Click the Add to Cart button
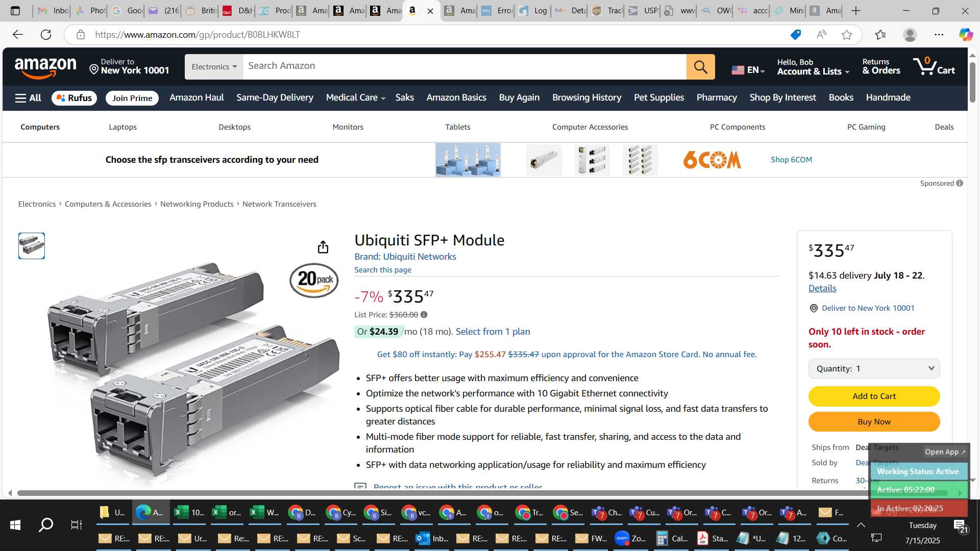Screen dimensions: 980x551 pyautogui.click(x=874, y=396)
